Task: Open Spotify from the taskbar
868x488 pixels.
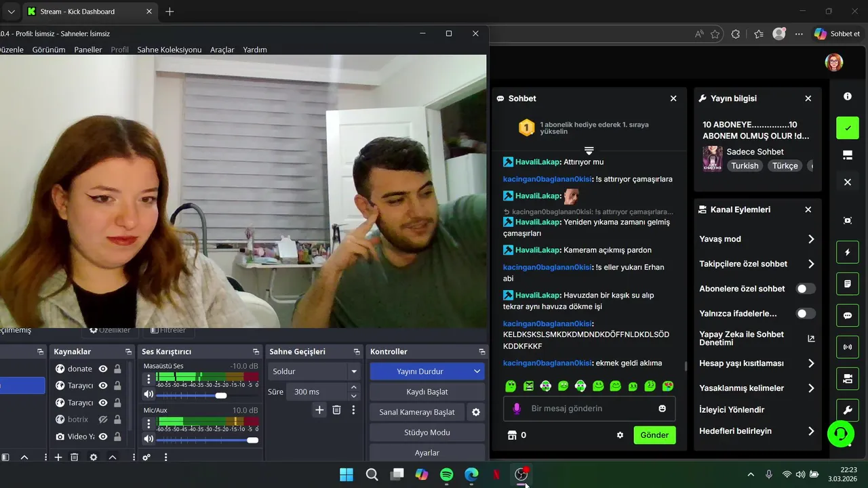Action: [x=446, y=474]
